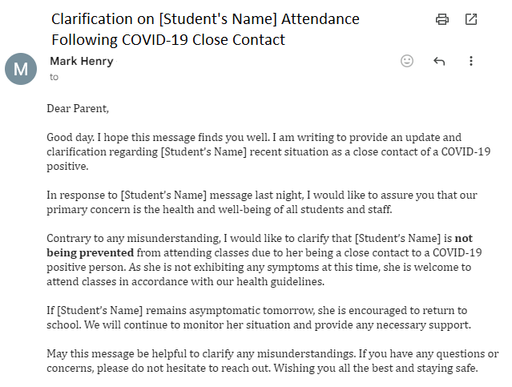This screenshot has width=512, height=387.
Task: Click the '[Student's Name]' placeholder in the subject
Action: [x=218, y=19]
